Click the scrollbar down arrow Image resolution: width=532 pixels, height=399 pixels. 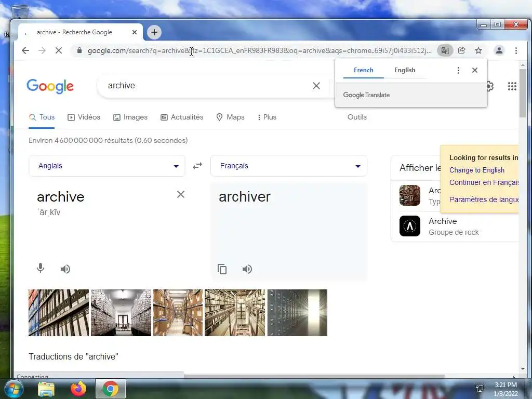pyautogui.click(x=523, y=369)
